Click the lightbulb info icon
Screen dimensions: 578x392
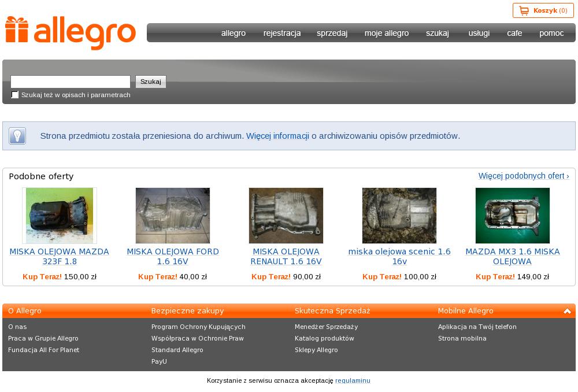coord(17,136)
